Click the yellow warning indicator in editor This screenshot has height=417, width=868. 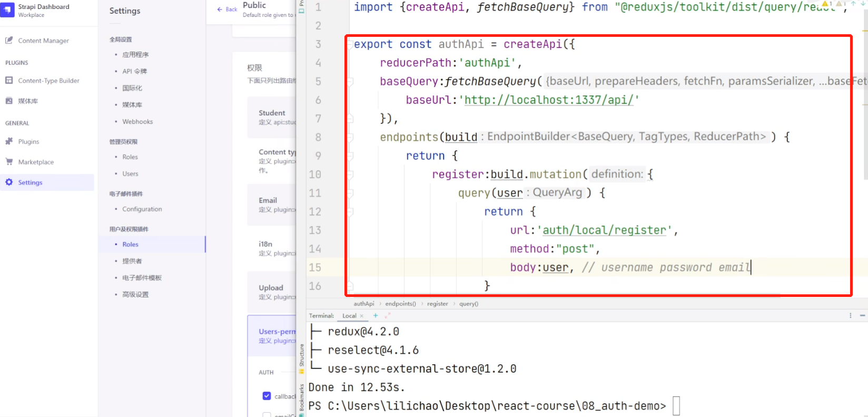click(826, 4)
